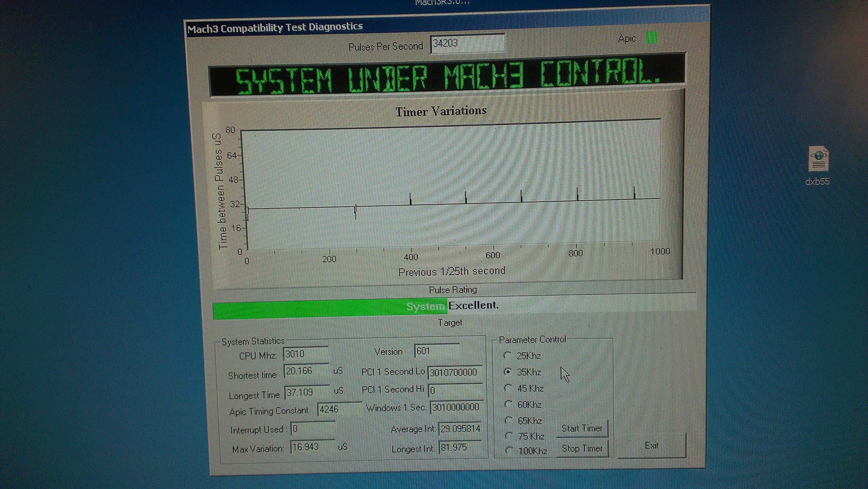The image size is (868, 489).
Task: Select the 45 Khz radio button
Action: click(x=508, y=388)
